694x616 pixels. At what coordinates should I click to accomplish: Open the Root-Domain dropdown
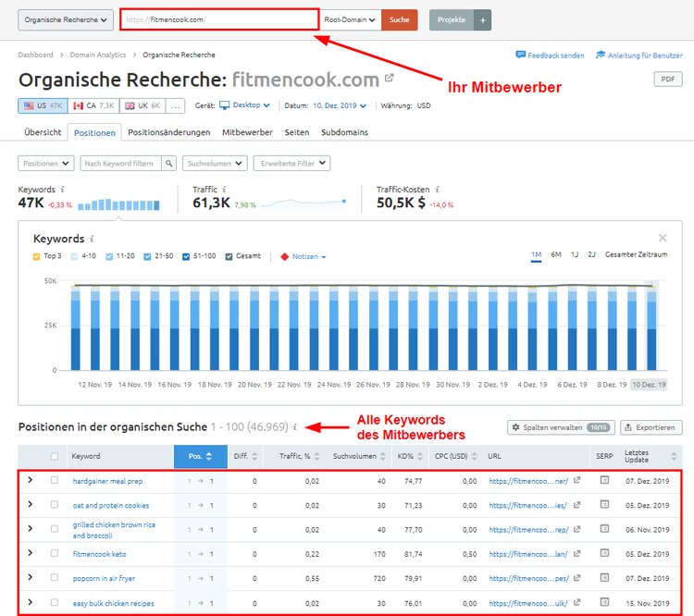click(x=350, y=20)
